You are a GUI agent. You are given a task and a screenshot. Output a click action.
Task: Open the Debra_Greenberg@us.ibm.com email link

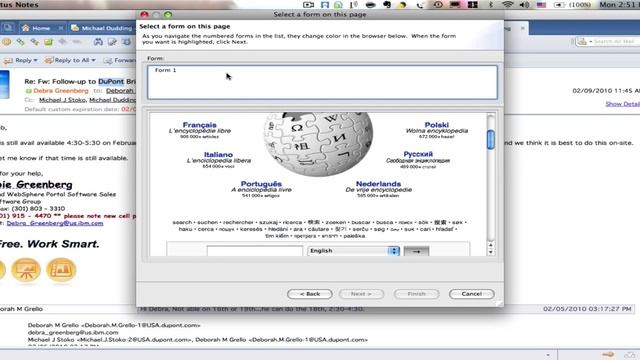[55, 223]
